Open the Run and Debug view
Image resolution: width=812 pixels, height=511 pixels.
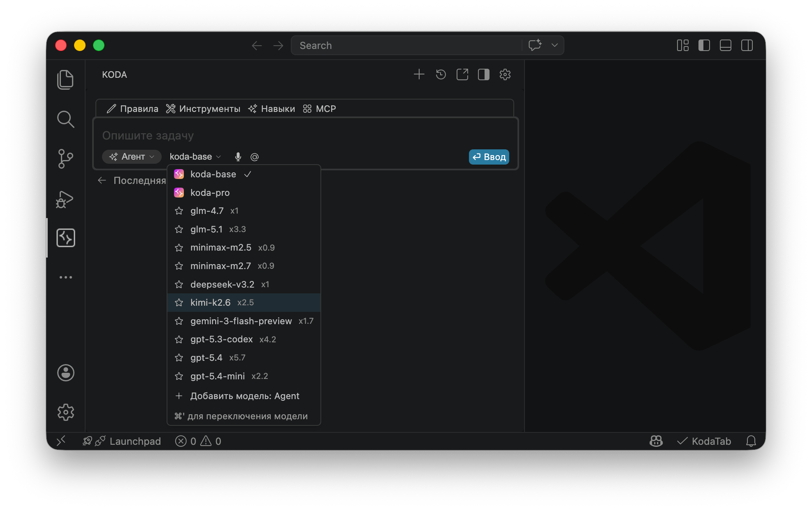click(65, 200)
